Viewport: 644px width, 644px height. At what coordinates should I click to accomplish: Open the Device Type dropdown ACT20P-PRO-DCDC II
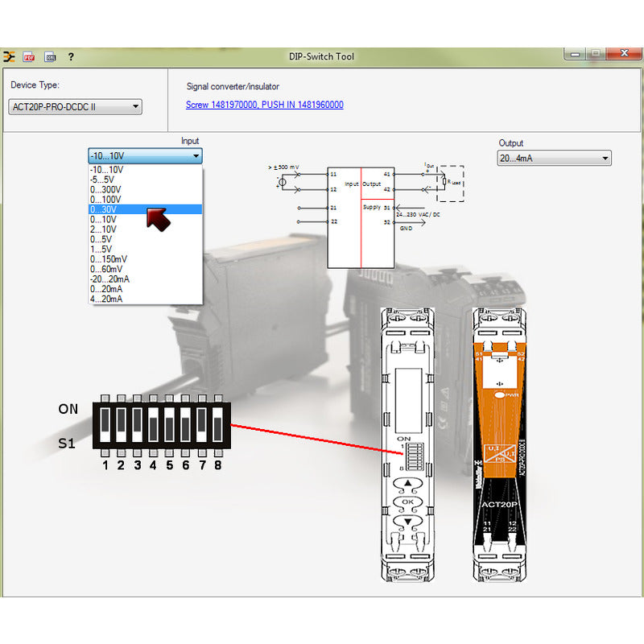tap(75, 107)
